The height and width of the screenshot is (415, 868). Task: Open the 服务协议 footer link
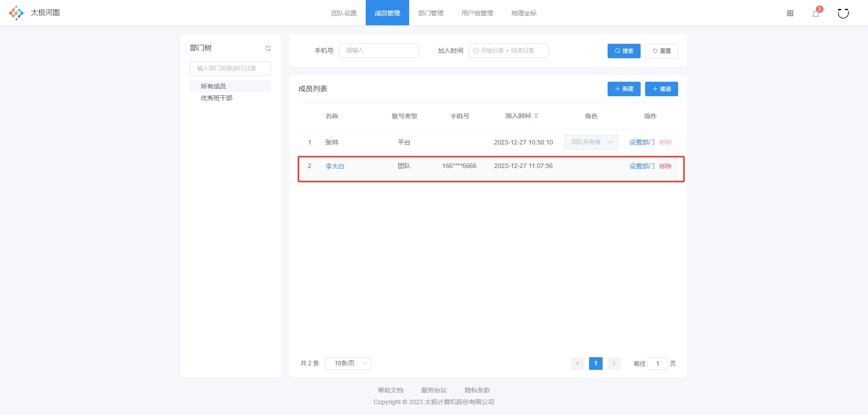[x=434, y=390]
